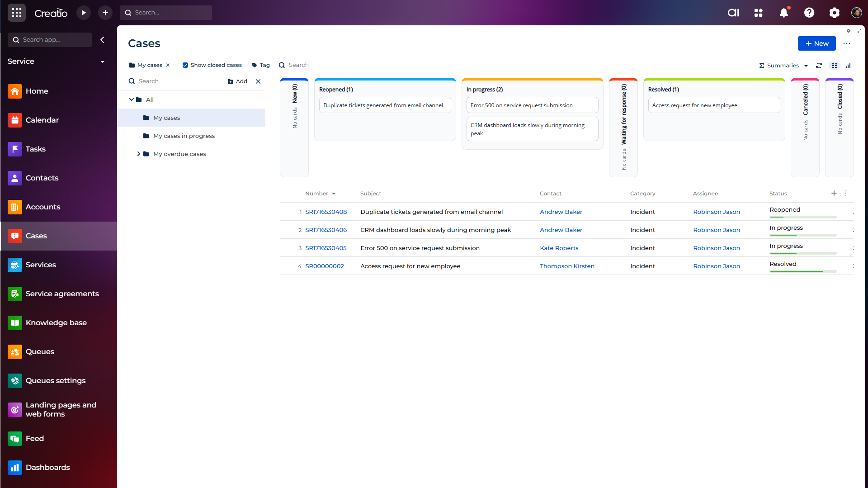Screen dimensions: 868x488
Task: Collapse the All folders tree
Action: (x=131, y=99)
